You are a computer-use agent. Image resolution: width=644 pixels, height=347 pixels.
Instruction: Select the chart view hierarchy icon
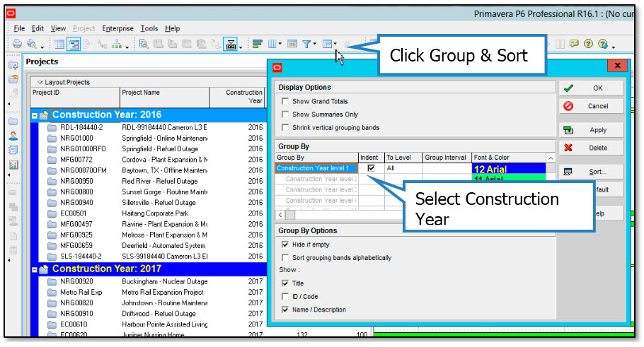pyautogui.click(x=117, y=44)
